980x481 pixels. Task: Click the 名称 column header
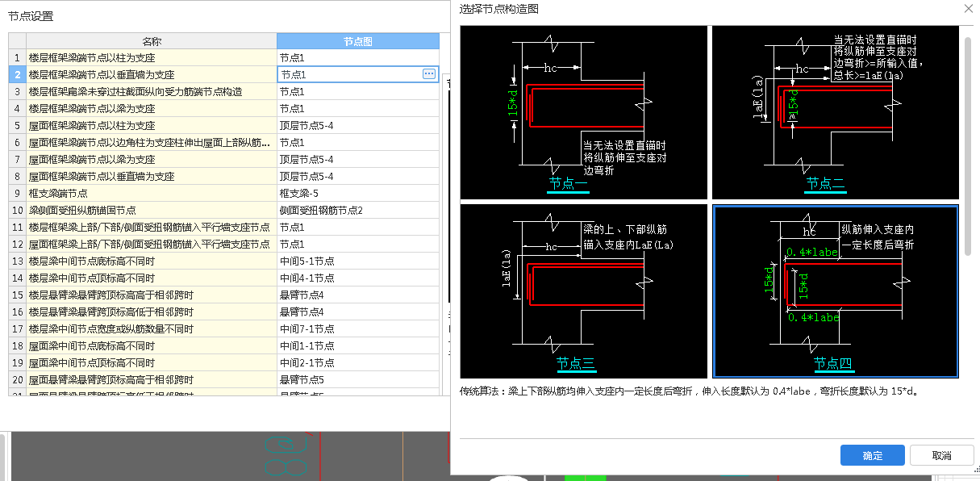coord(152,41)
